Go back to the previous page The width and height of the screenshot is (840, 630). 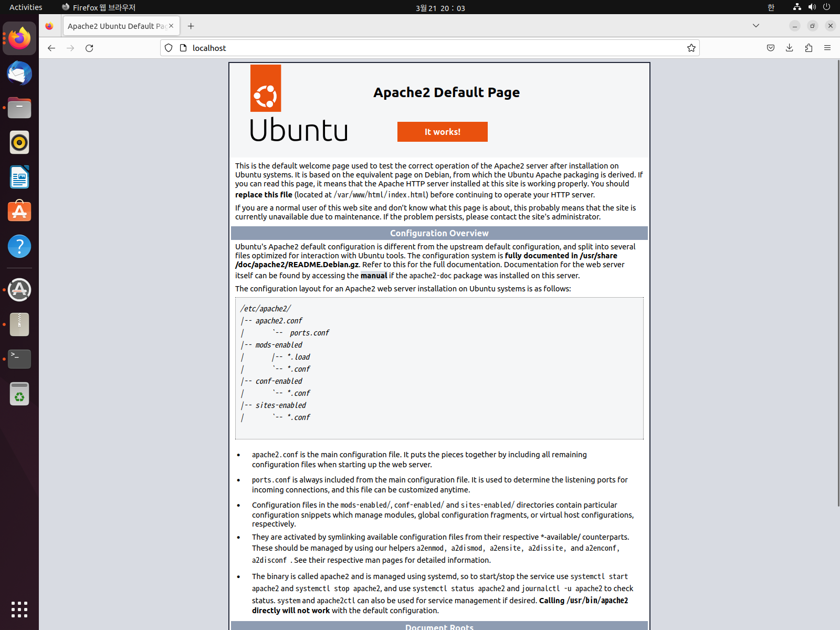tap(51, 48)
